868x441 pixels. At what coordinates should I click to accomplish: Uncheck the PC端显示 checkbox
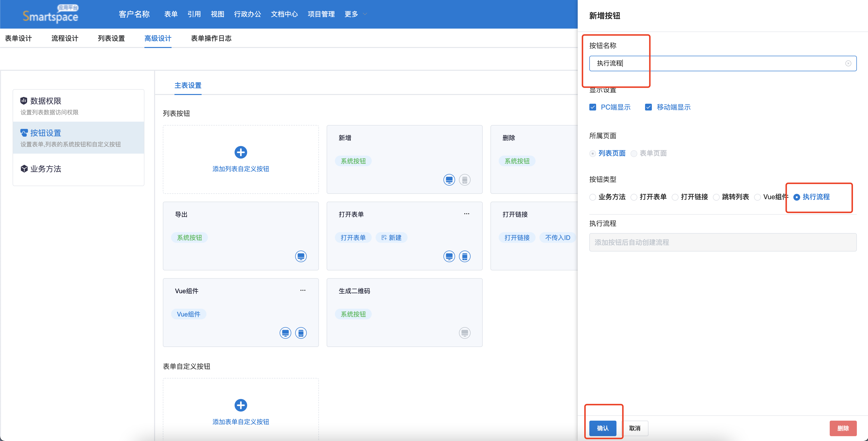(593, 107)
